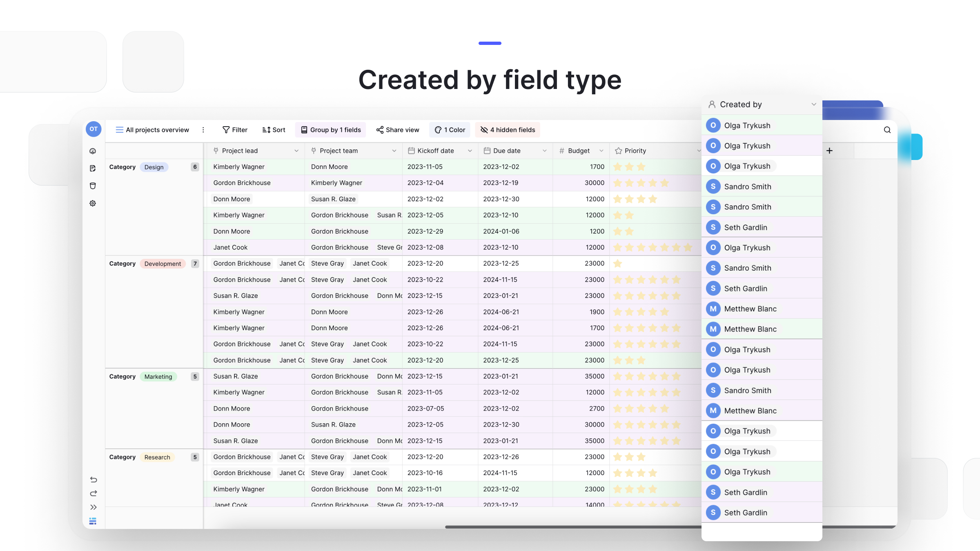Add a new field with plus icon

(829, 151)
